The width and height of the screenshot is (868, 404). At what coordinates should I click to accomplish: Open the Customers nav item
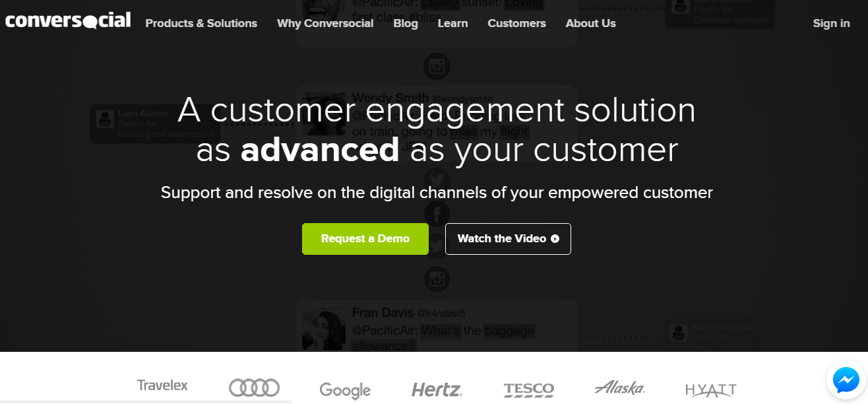pyautogui.click(x=516, y=23)
